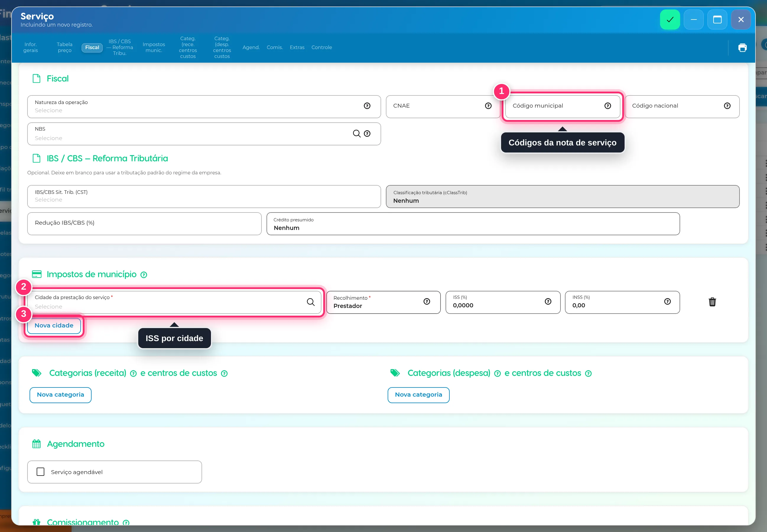Click the NBS search magnifier icon
The width and height of the screenshot is (767, 532).
[x=357, y=133]
